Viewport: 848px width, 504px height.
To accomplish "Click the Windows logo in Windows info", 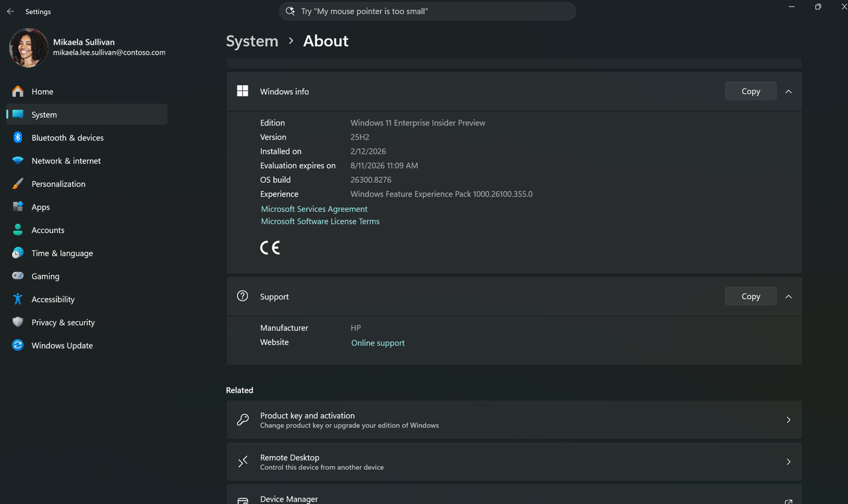I will tap(243, 91).
